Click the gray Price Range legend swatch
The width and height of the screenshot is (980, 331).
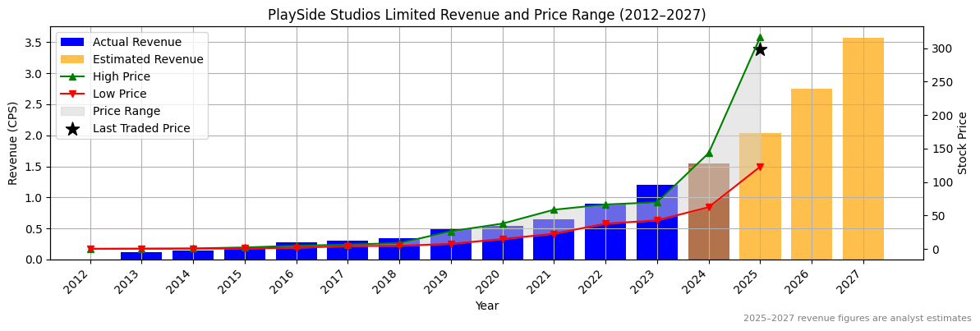72,111
